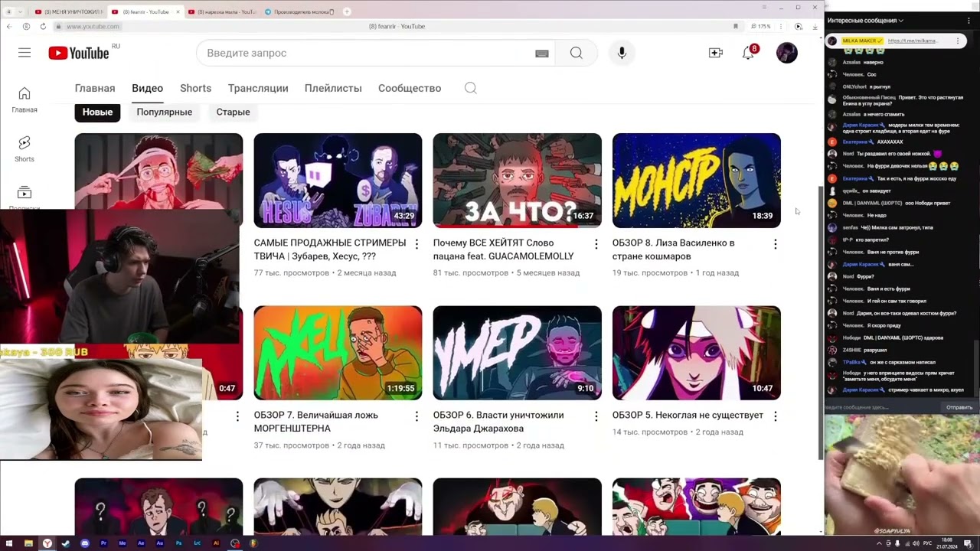Focus the chat message input field
Screen dimensions: 980x551
click(884, 407)
